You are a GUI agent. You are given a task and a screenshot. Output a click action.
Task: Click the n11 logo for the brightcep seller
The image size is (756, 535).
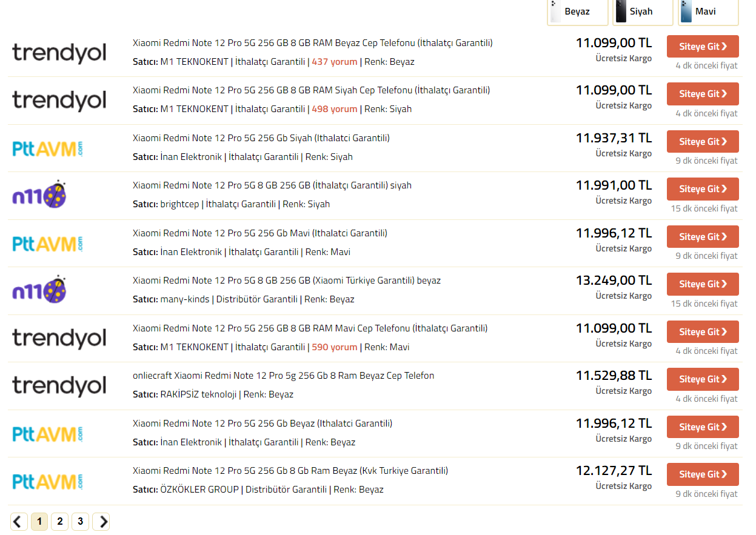point(39,194)
